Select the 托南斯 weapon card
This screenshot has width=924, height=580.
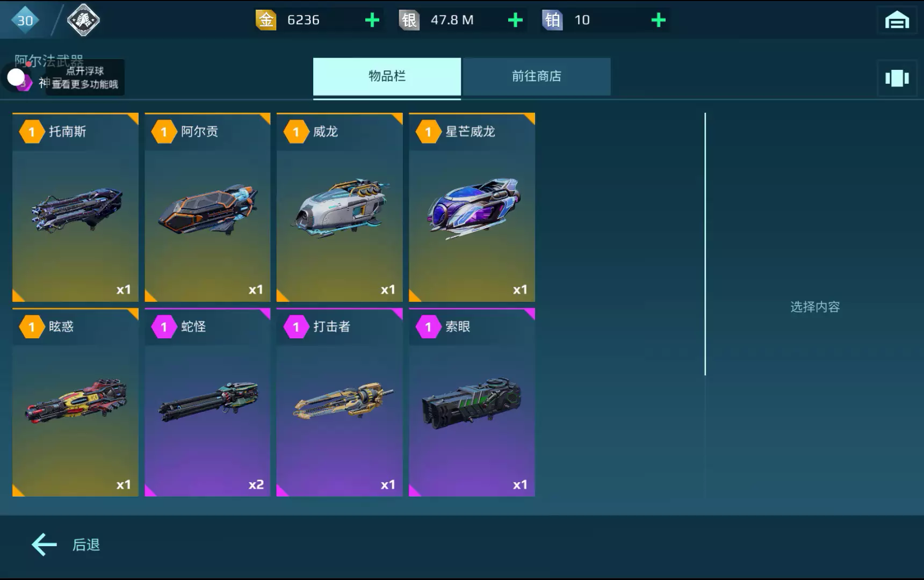coord(75,207)
